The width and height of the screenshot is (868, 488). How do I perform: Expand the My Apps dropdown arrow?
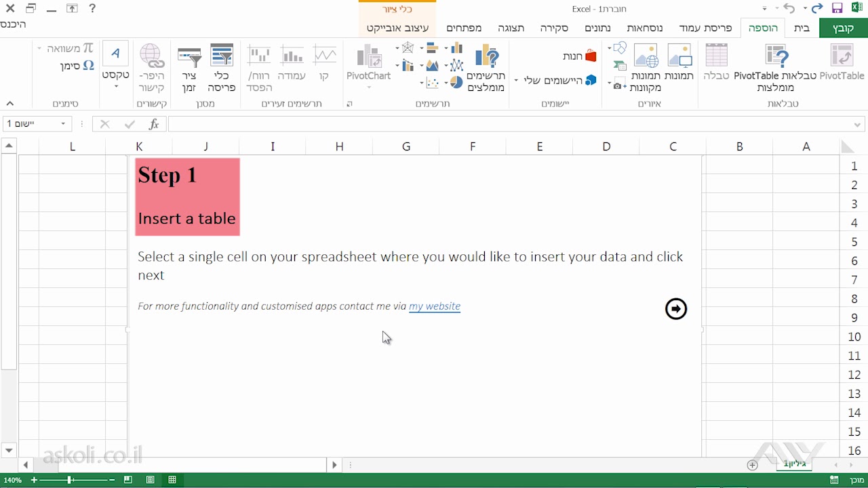[516, 81]
